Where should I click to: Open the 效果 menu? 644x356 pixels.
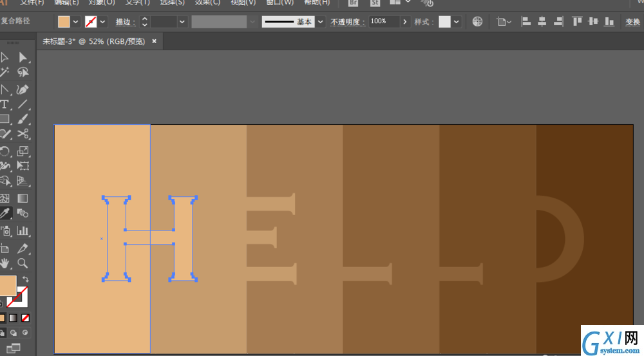click(207, 3)
